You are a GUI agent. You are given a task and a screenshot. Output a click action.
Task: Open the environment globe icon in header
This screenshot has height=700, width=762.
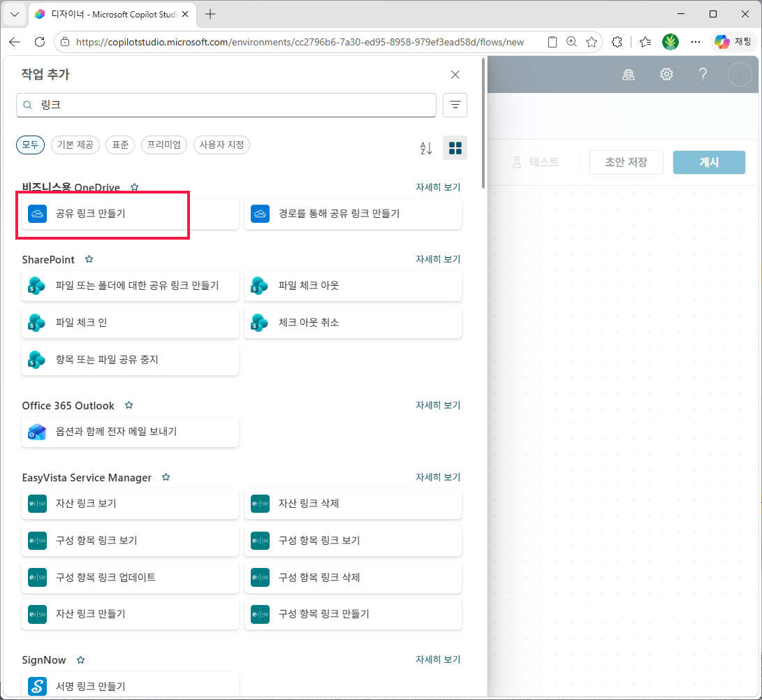pyautogui.click(x=629, y=74)
